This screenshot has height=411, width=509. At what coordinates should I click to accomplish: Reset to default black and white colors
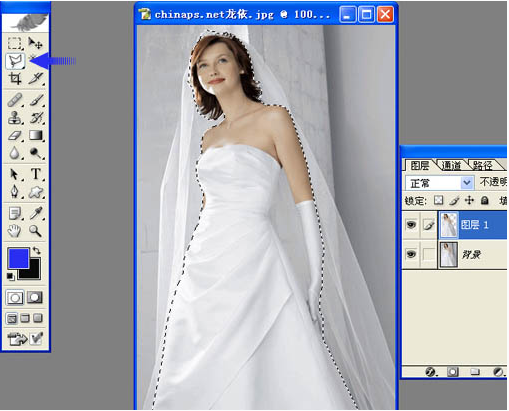click(10, 276)
